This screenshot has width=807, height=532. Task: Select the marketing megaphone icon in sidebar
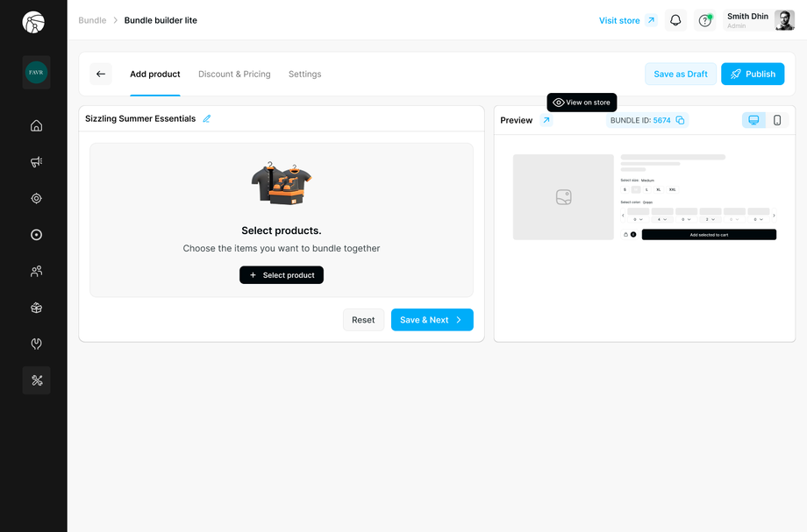[36, 161]
